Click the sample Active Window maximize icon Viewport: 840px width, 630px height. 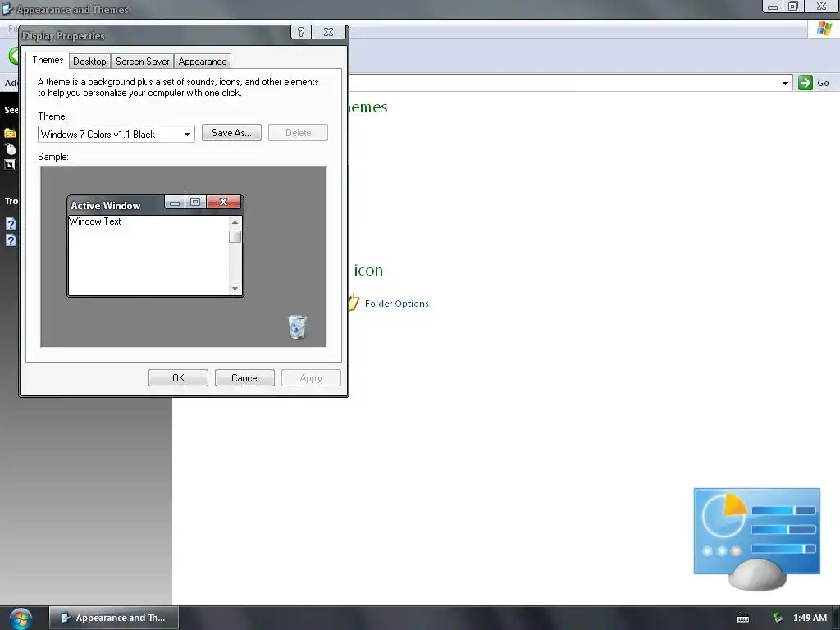195,202
